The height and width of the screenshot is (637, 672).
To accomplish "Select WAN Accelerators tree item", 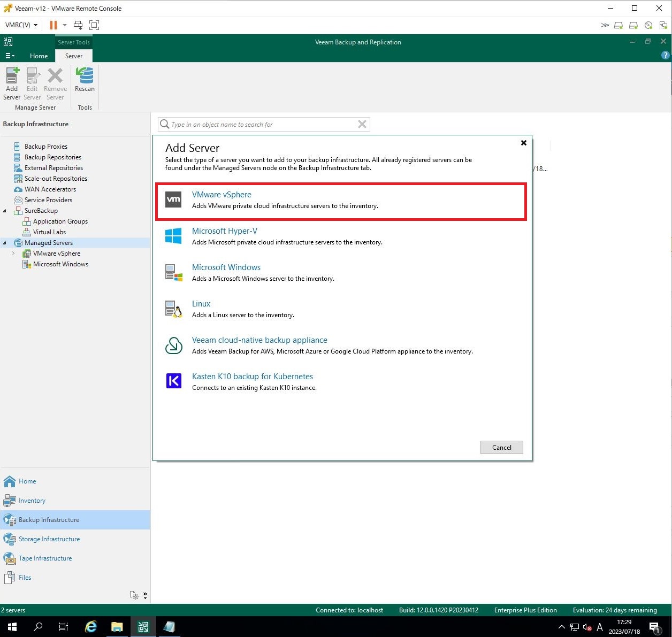I will pos(50,189).
